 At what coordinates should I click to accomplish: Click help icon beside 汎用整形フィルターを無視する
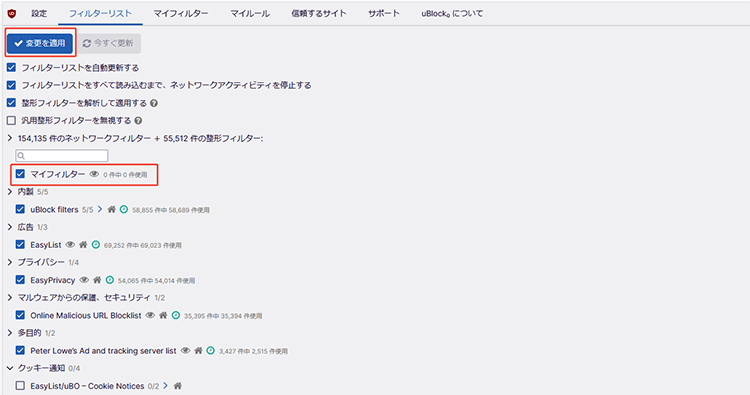[x=138, y=121]
